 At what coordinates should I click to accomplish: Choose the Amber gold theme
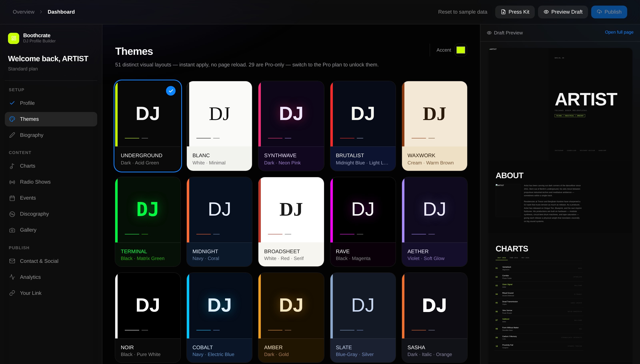pos(291,318)
